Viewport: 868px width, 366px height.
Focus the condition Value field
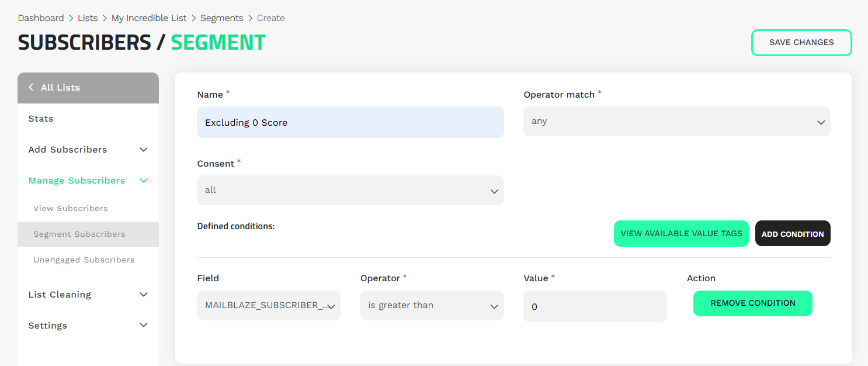click(595, 306)
